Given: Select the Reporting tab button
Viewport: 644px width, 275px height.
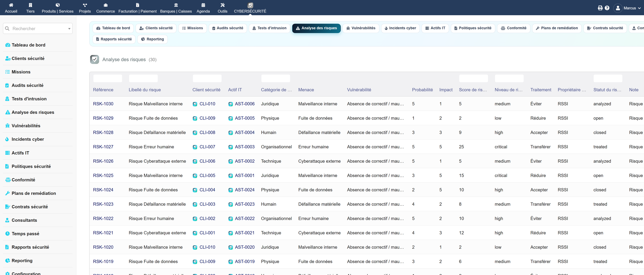Looking at the screenshot, I should tap(153, 39).
